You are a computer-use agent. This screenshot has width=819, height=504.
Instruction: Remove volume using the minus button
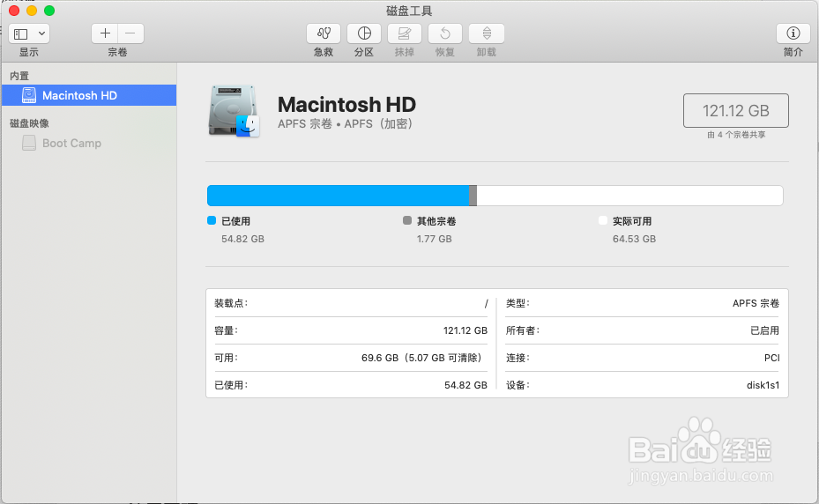[x=130, y=34]
